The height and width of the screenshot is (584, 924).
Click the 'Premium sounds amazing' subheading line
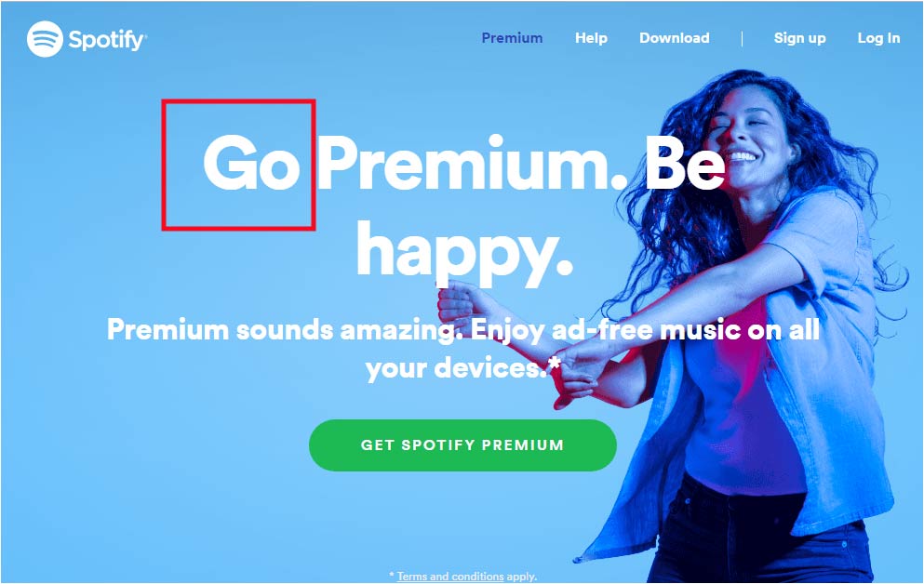pos(463,329)
